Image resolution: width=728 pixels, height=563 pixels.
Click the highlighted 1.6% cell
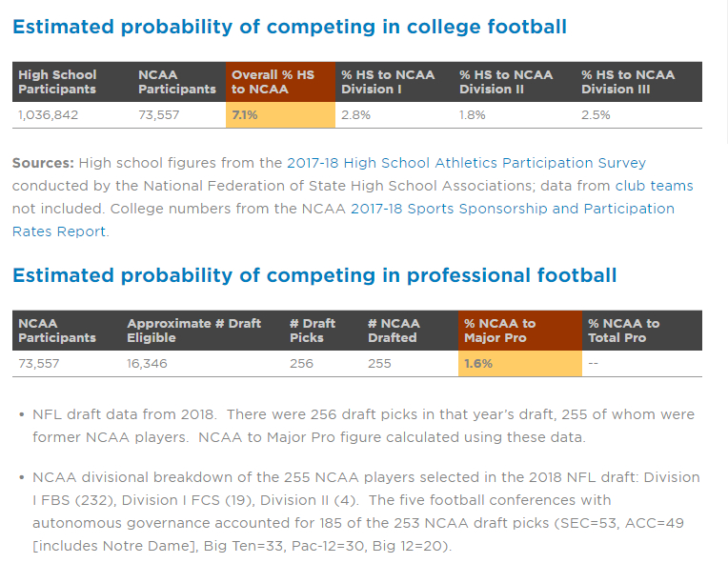(x=478, y=364)
